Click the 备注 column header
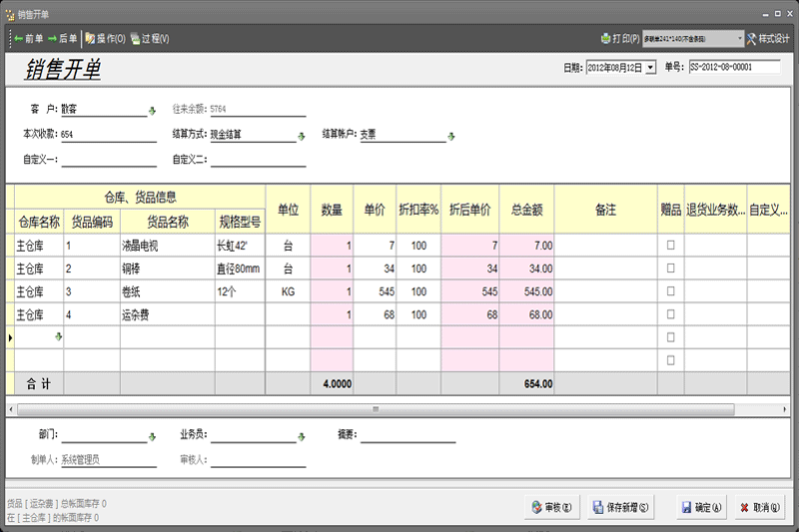The image size is (799, 532). [x=605, y=210]
